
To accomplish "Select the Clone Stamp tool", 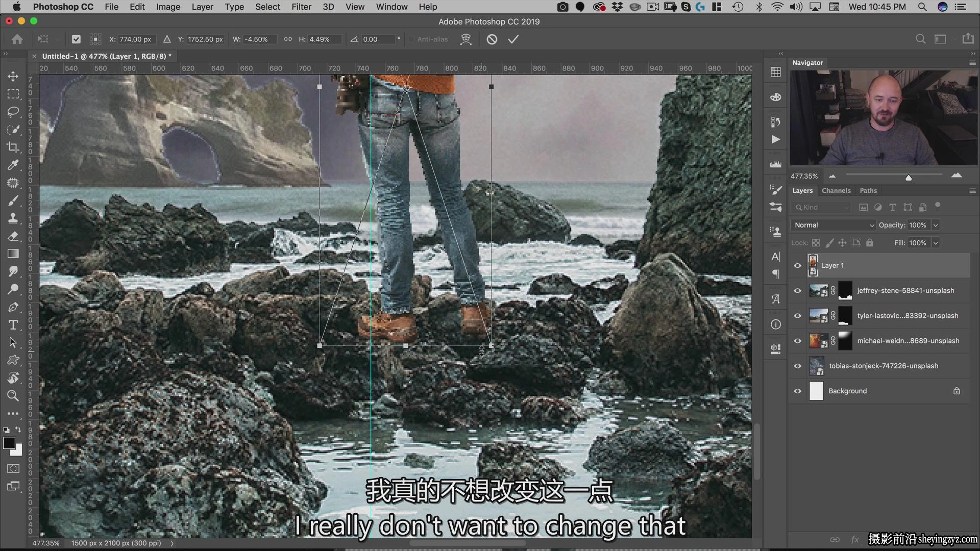I will 13,218.
